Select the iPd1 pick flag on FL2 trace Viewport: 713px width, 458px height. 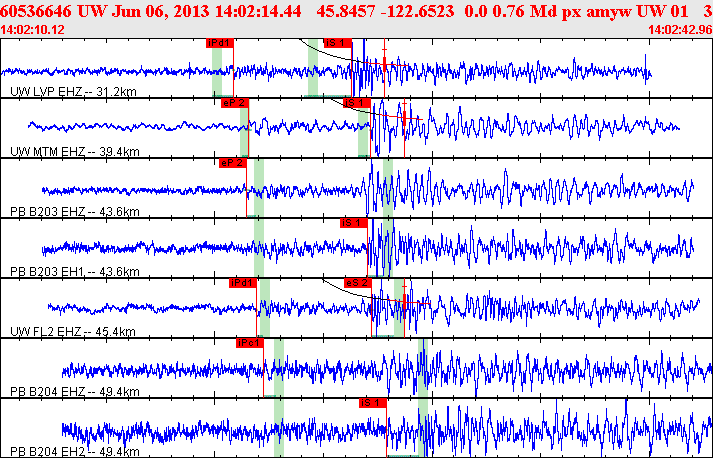(243, 283)
